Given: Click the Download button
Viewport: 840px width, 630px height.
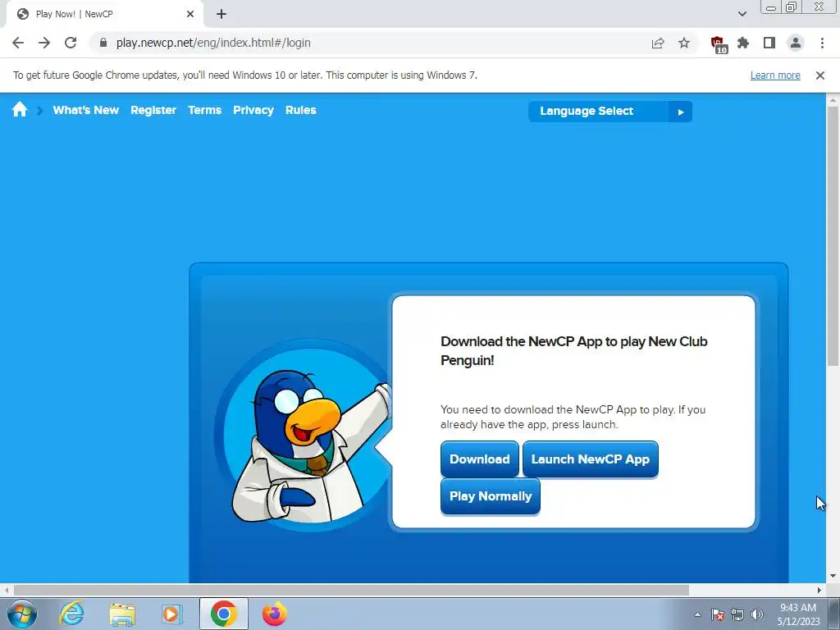Looking at the screenshot, I should [x=479, y=459].
